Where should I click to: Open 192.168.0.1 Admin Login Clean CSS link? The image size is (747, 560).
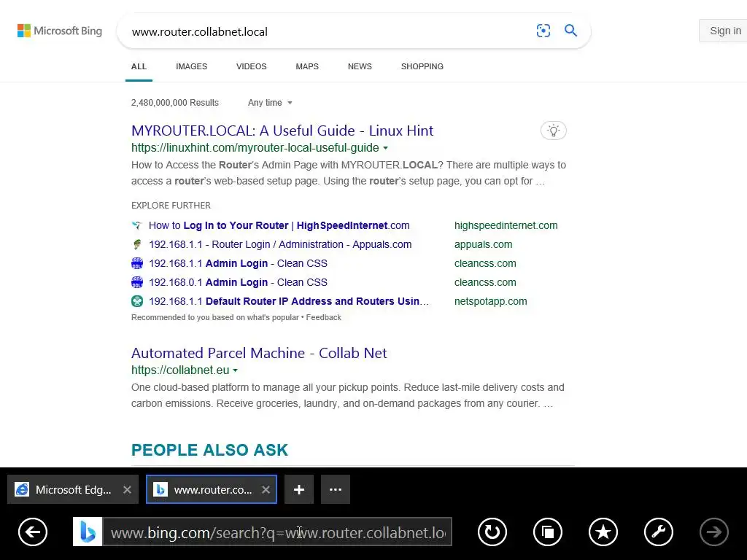coord(238,282)
